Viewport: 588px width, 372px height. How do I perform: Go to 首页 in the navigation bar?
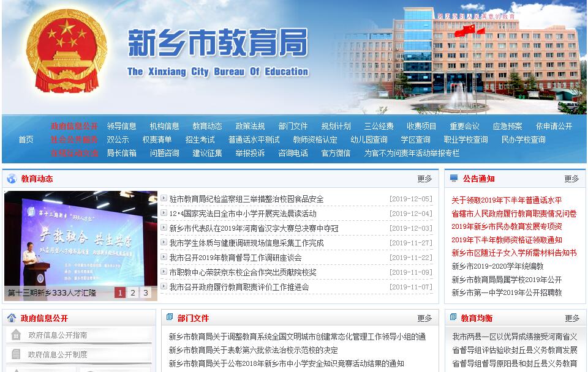[x=26, y=139]
